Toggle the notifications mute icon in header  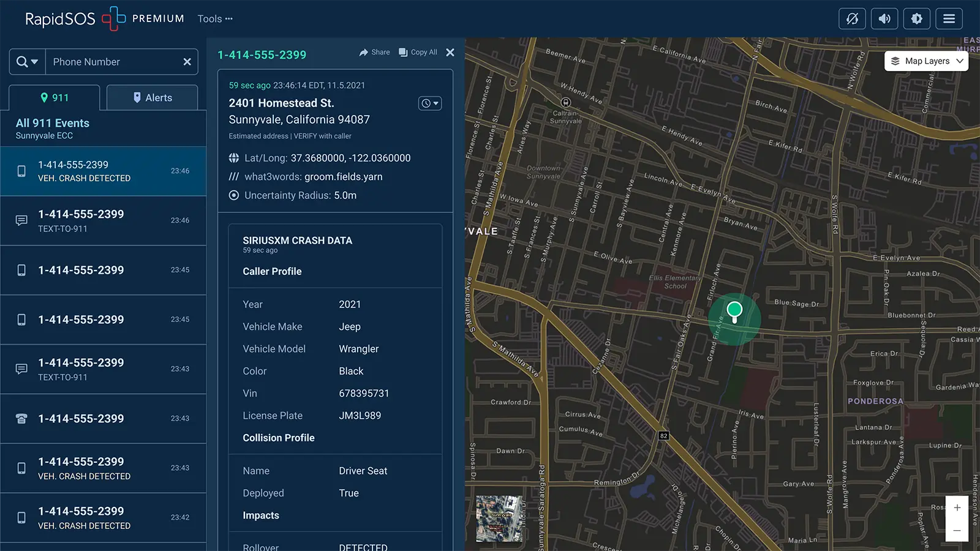[852, 18]
